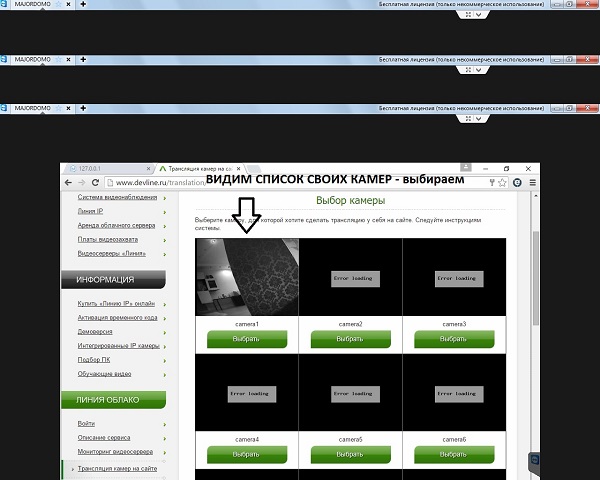Close the Трансляция камер tab
Viewport: 600px width, 480px height.
238,168
